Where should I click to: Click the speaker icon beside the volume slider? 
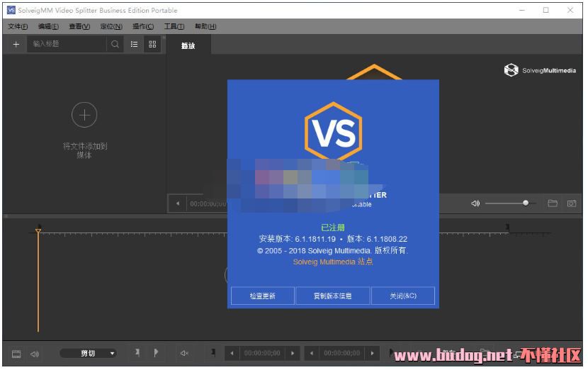coord(475,203)
